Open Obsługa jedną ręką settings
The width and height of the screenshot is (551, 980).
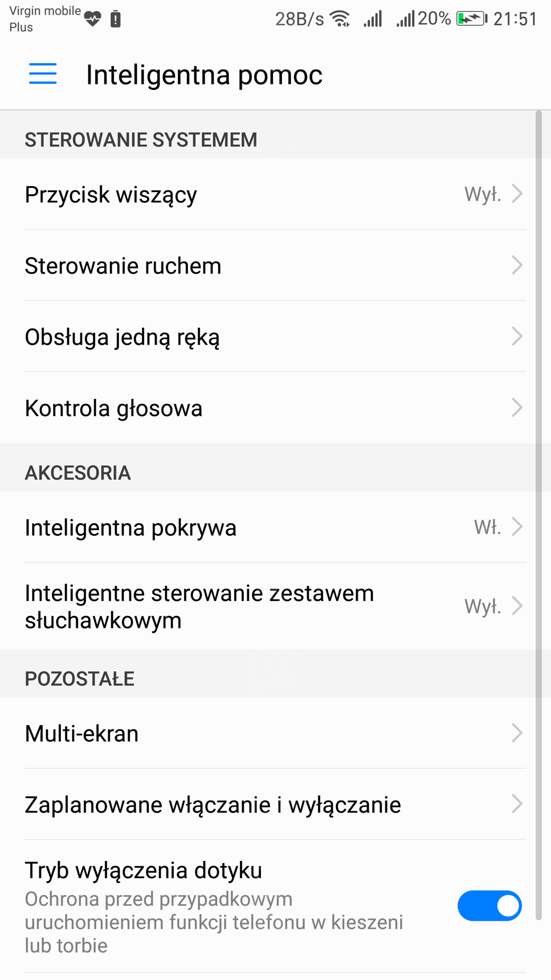(123, 337)
